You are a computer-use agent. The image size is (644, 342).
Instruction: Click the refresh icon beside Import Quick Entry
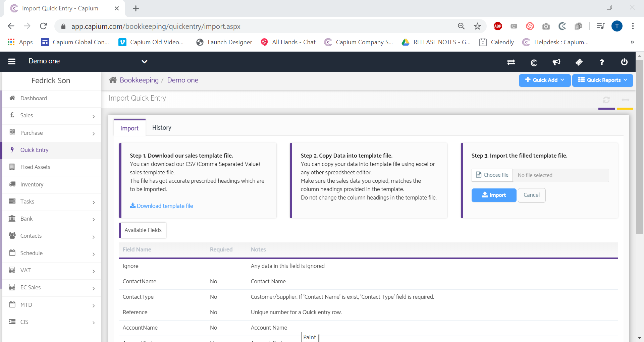(x=606, y=100)
